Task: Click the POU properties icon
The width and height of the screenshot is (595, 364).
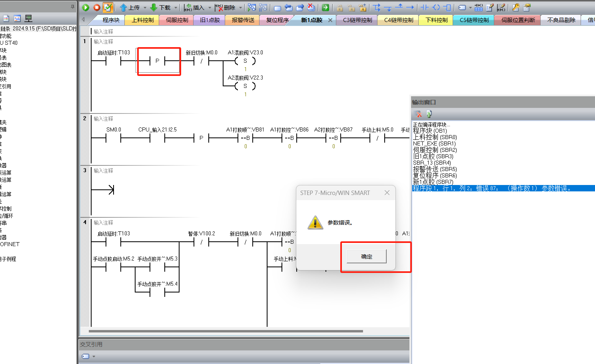Action: (527, 8)
